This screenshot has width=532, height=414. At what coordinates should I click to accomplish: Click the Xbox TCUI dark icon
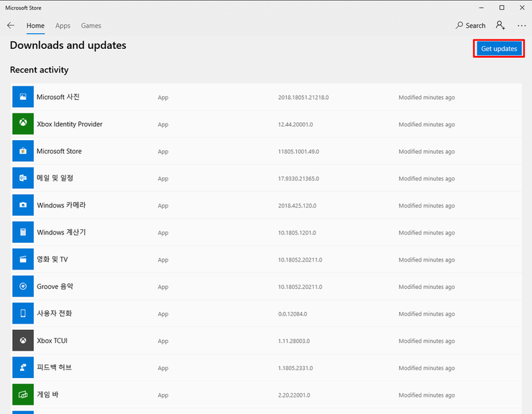(x=23, y=341)
